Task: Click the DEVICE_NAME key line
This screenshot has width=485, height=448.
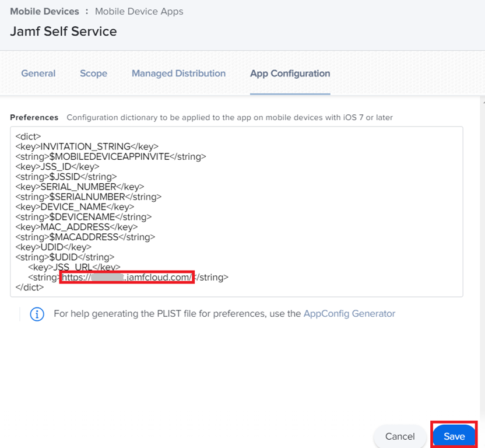Action: tap(75, 207)
